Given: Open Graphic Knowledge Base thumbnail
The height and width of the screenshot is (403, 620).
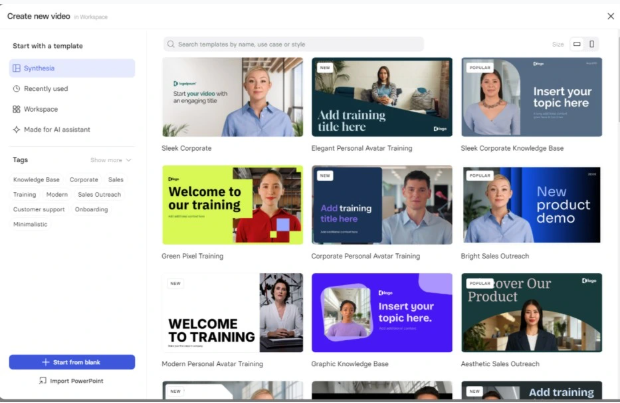Looking at the screenshot, I should tap(382, 312).
